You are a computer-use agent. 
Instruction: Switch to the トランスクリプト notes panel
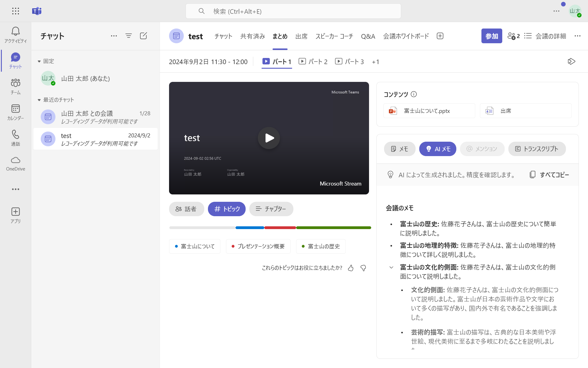537,149
